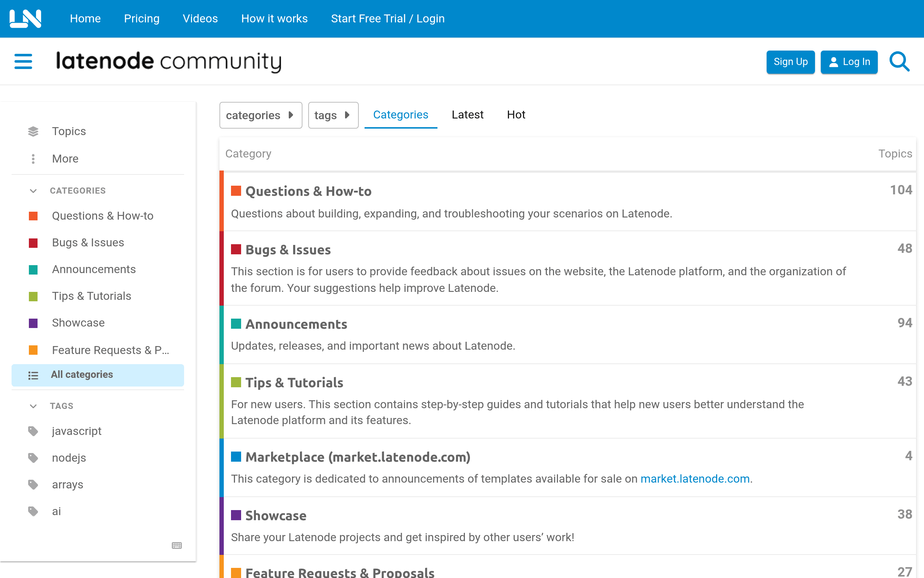
Task: Click blue swatch beside Marketplace heading
Action: click(x=236, y=456)
